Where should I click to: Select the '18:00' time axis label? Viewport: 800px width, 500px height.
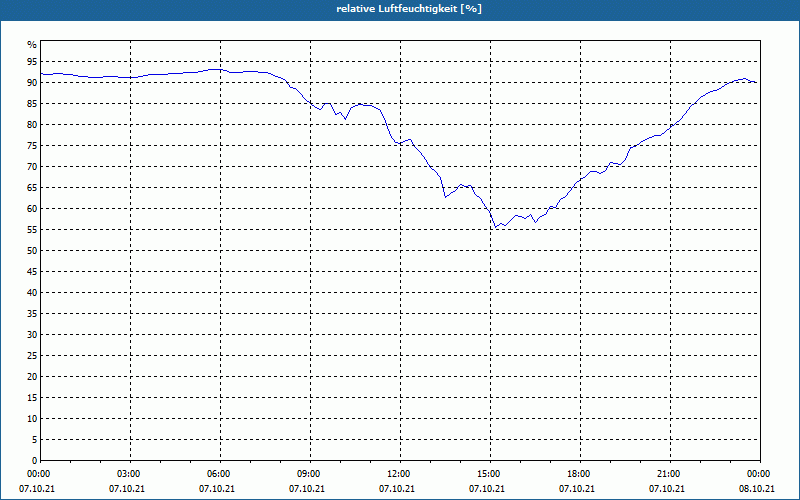tap(580, 473)
